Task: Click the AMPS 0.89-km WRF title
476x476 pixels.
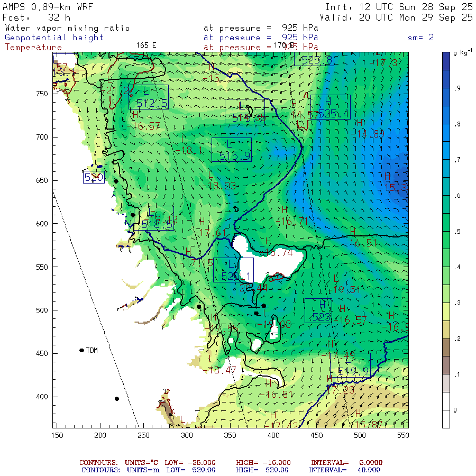Action: click(x=48, y=7)
